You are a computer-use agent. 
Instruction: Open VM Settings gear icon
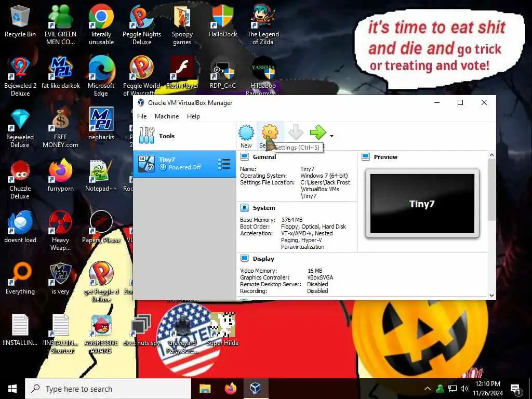(270, 132)
